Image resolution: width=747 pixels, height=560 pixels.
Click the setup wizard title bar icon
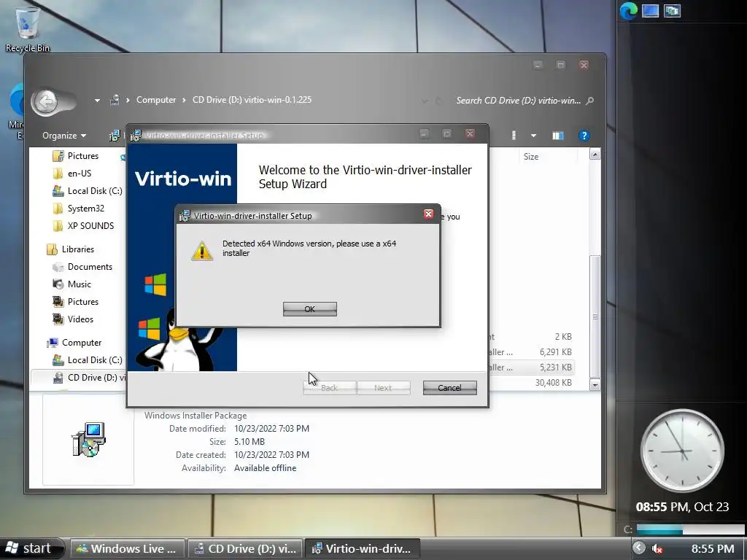(x=135, y=136)
